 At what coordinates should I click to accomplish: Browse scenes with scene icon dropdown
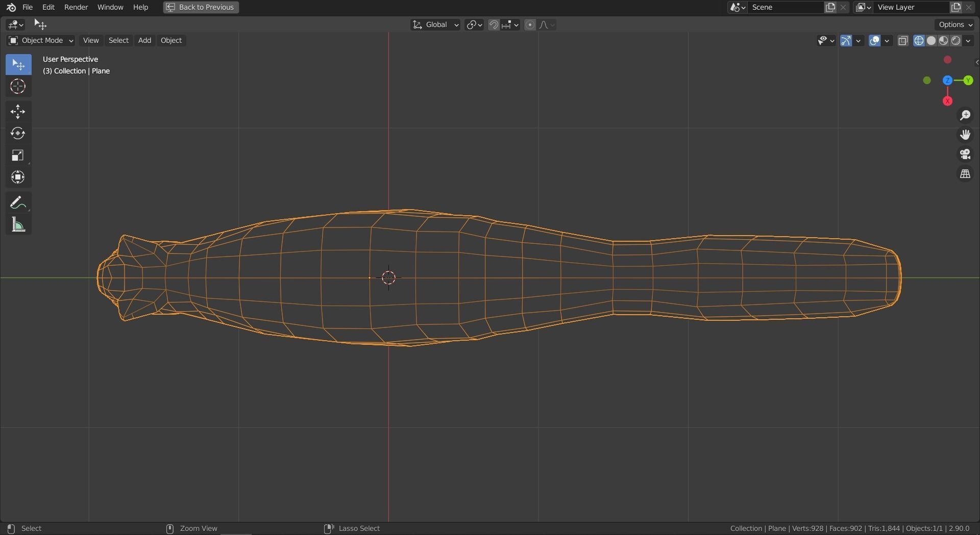(x=738, y=7)
